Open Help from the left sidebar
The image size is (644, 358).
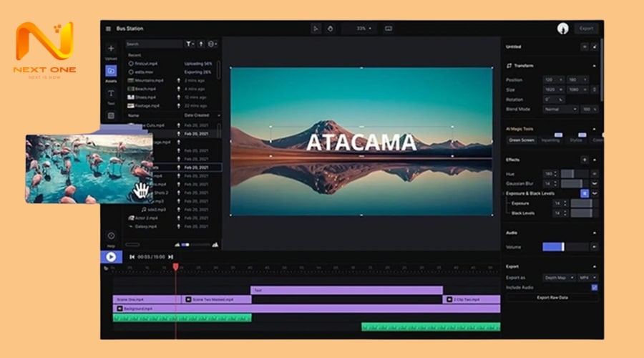(111, 236)
